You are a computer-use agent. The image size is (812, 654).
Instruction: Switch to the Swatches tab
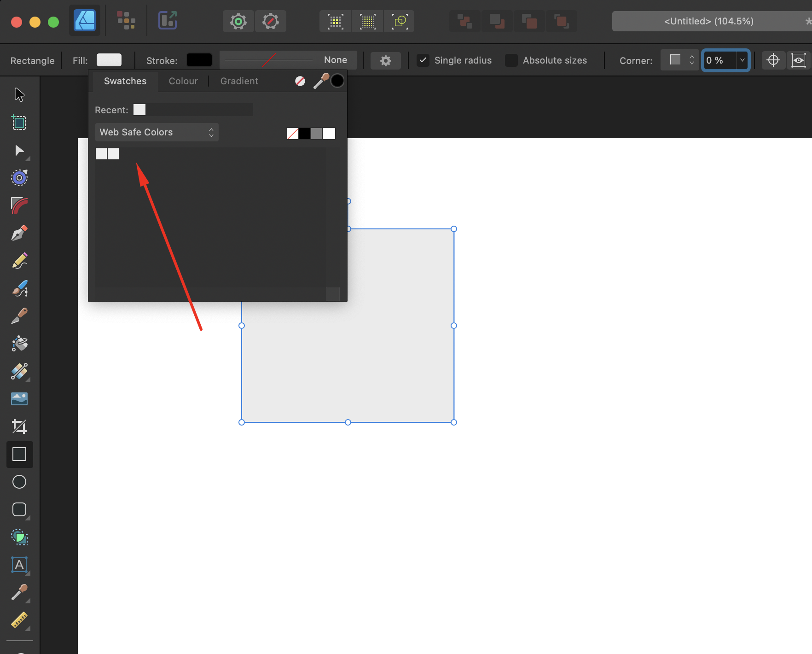(125, 81)
